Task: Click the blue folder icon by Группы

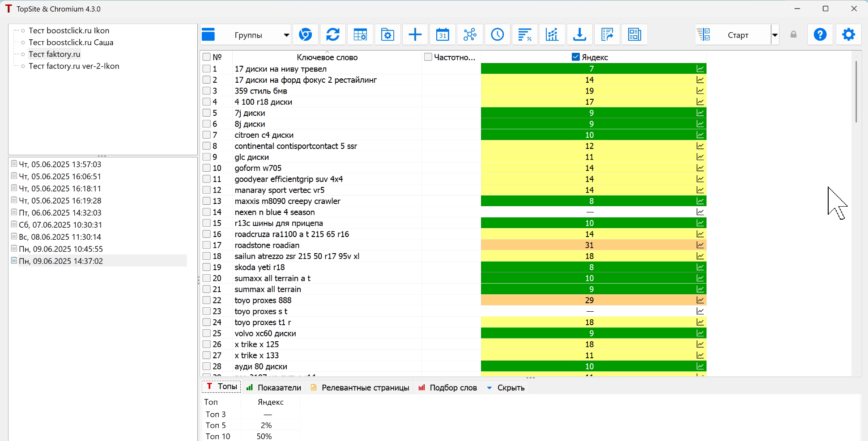Action: (x=208, y=34)
